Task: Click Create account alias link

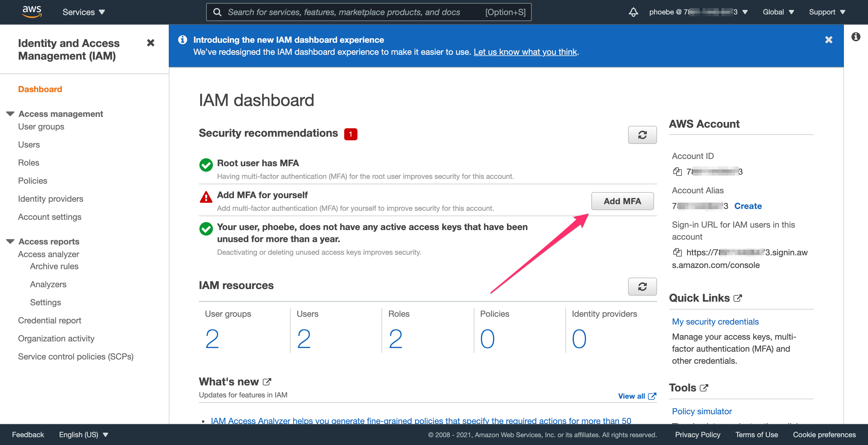Action: [x=748, y=206]
